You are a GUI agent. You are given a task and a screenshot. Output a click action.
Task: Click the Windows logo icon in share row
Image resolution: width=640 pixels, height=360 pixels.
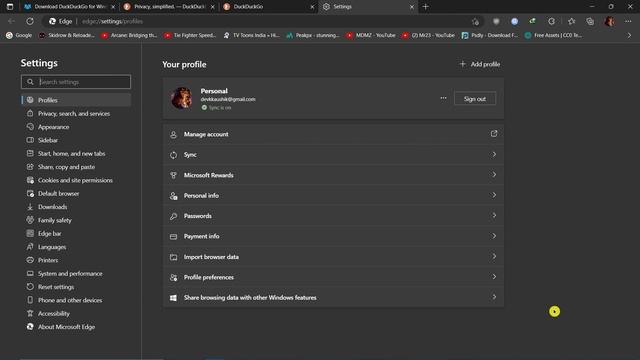tap(173, 298)
